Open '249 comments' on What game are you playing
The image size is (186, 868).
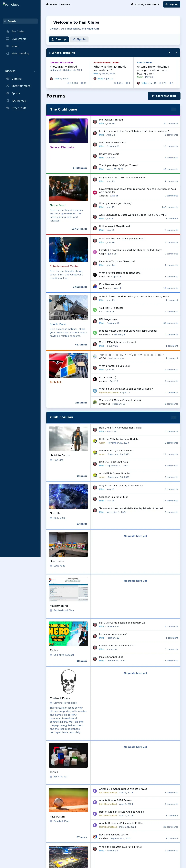170,207
